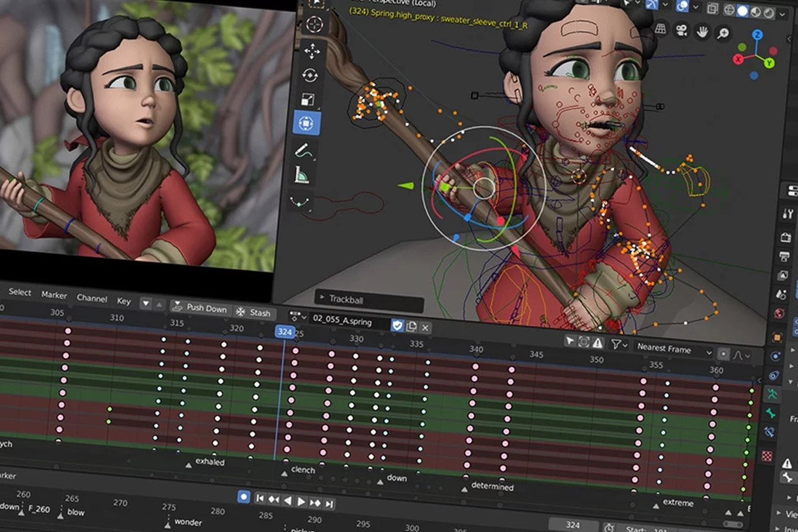Switch to rendered viewport shading
This screenshot has height=532, width=798.
coord(769,13)
